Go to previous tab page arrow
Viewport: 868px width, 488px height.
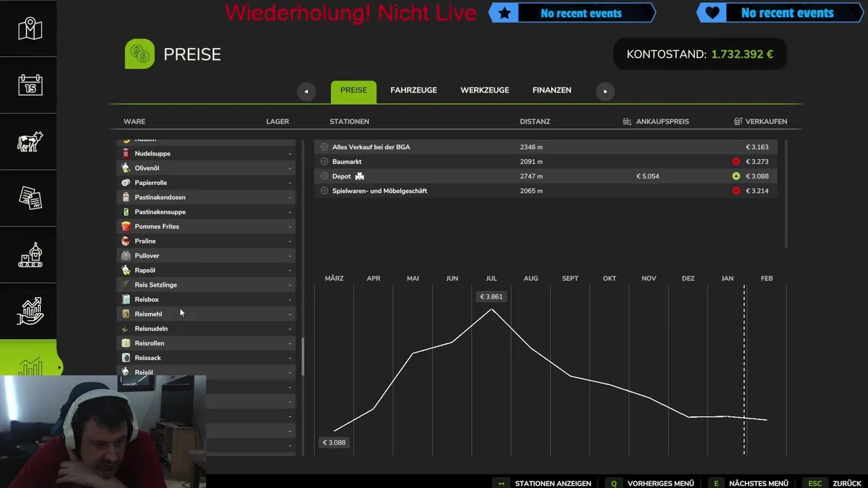point(306,91)
